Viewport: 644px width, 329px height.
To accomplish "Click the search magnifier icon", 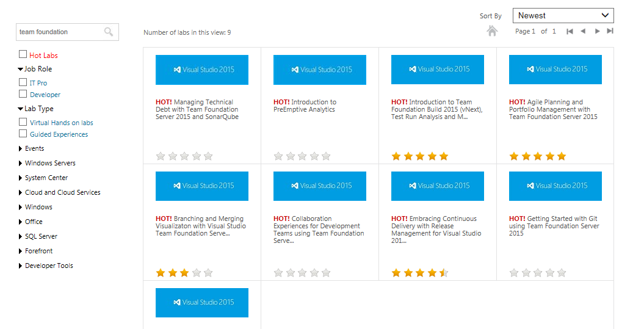I will tap(109, 32).
